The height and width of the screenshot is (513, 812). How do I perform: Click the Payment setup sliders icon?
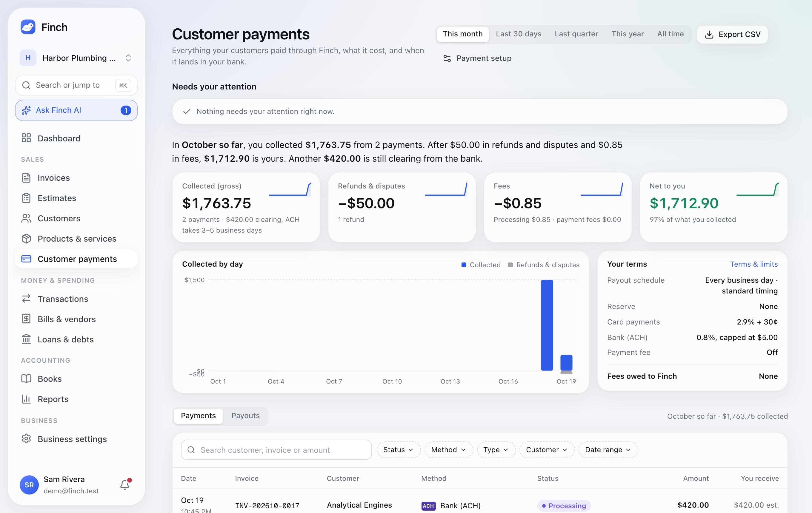tap(447, 58)
